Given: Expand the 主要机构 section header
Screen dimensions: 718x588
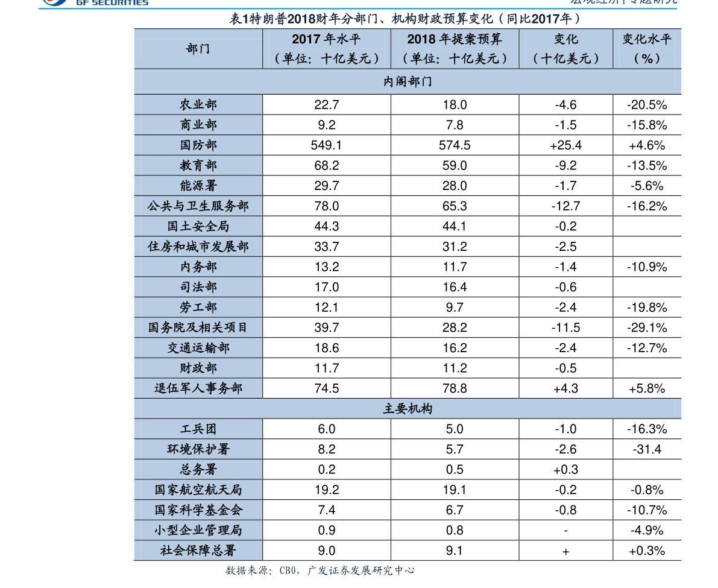Looking at the screenshot, I should 408,408.
